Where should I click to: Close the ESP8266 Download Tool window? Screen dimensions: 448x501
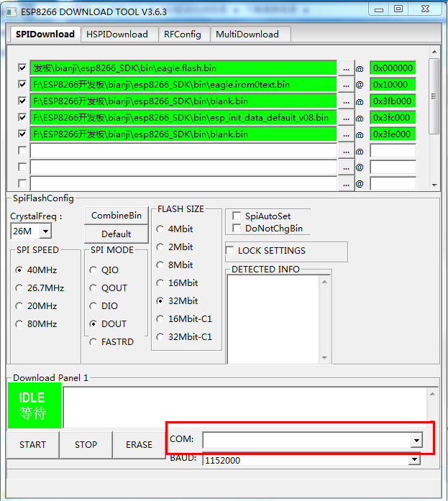(x=425, y=9)
